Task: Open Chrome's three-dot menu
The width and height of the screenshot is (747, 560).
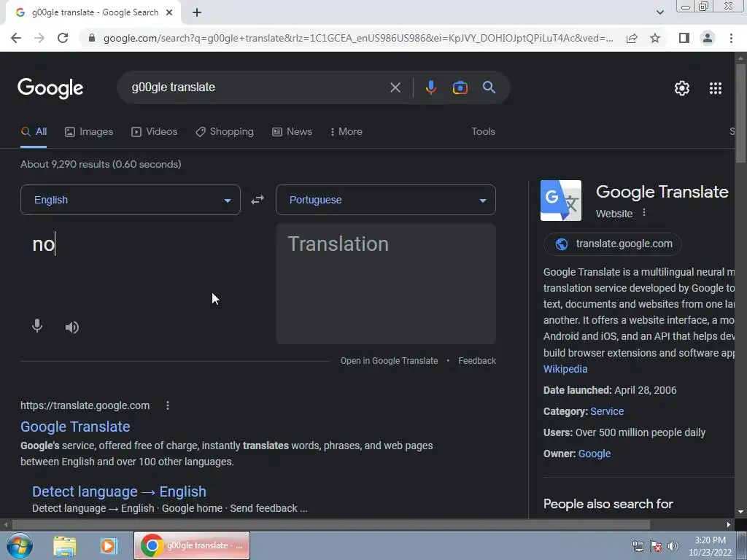Action: pos(731,38)
